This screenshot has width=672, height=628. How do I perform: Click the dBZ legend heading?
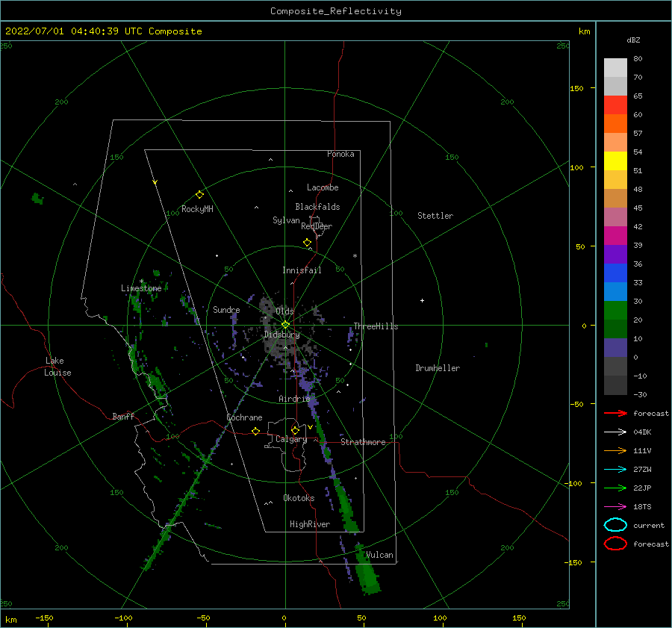tap(633, 40)
